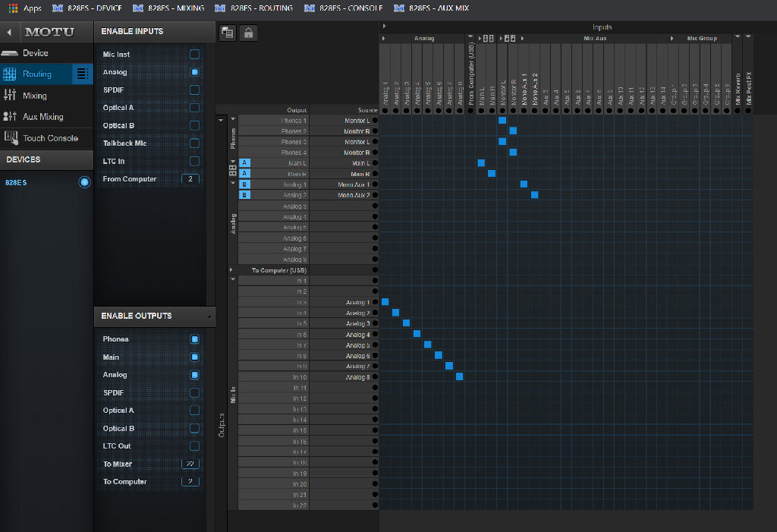Collapse the Phones outputs group
The height and width of the screenshot is (532, 777).
233,119
